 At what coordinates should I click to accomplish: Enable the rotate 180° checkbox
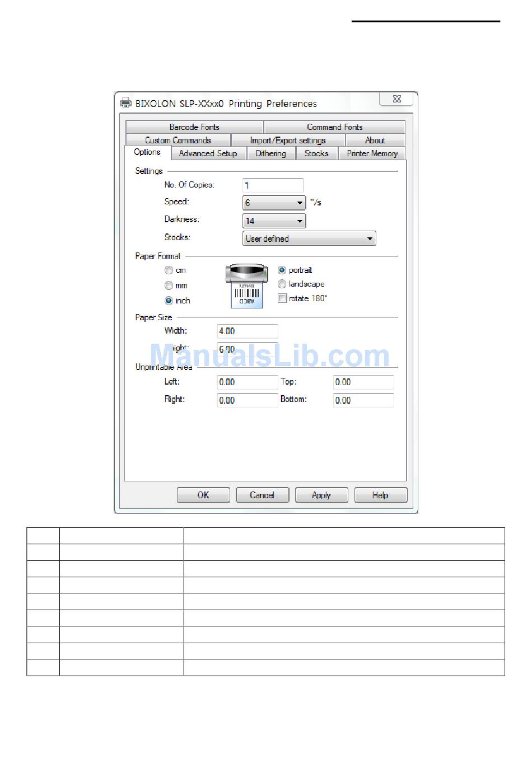282,299
